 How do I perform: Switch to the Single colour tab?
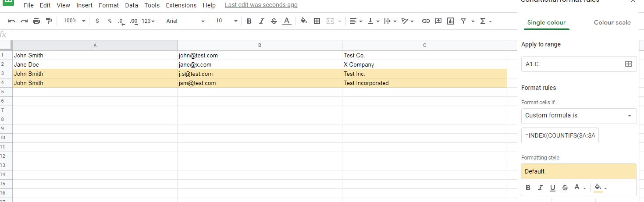point(546,22)
